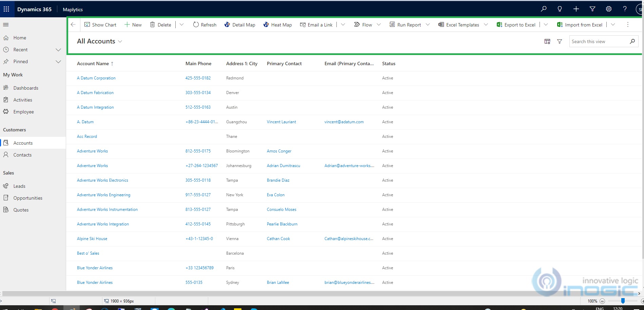This screenshot has width=644, height=310.
Task: Click zoom out minus button
Action: [x=602, y=301]
